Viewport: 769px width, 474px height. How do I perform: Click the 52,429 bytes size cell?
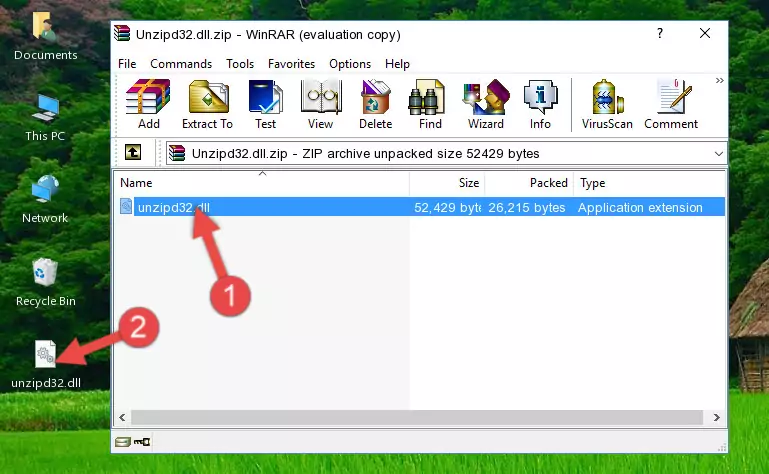click(x=447, y=208)
